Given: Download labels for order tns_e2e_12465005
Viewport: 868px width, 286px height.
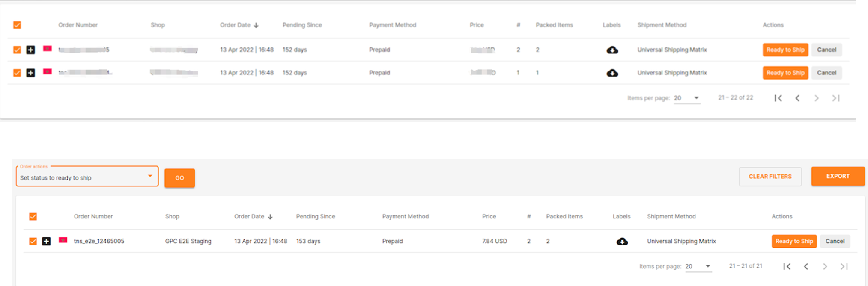Looking at the screenshot, I should (x=622, y=242).
